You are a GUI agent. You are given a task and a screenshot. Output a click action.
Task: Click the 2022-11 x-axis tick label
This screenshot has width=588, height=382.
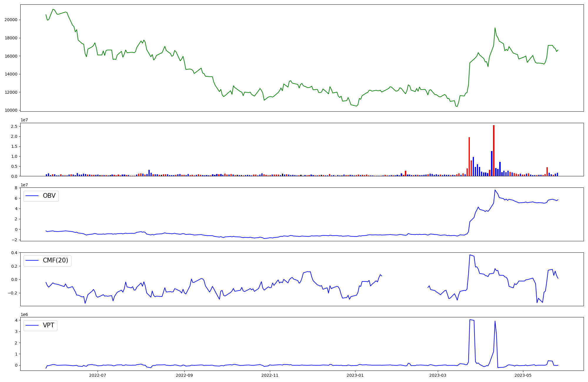click(270, 375)
